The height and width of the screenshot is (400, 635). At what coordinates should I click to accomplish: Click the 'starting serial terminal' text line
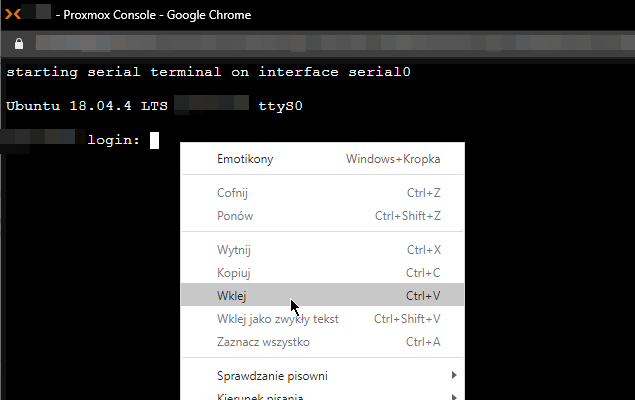[208, 73]
